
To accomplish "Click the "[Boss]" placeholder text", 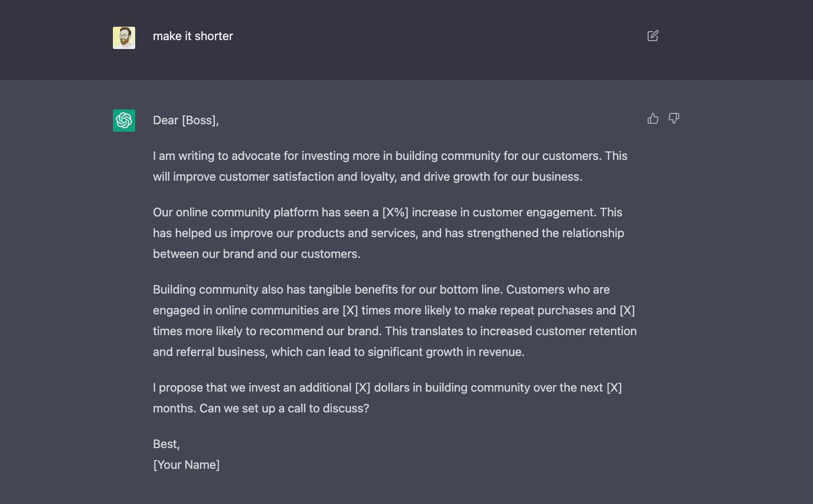I will (199, 120).
